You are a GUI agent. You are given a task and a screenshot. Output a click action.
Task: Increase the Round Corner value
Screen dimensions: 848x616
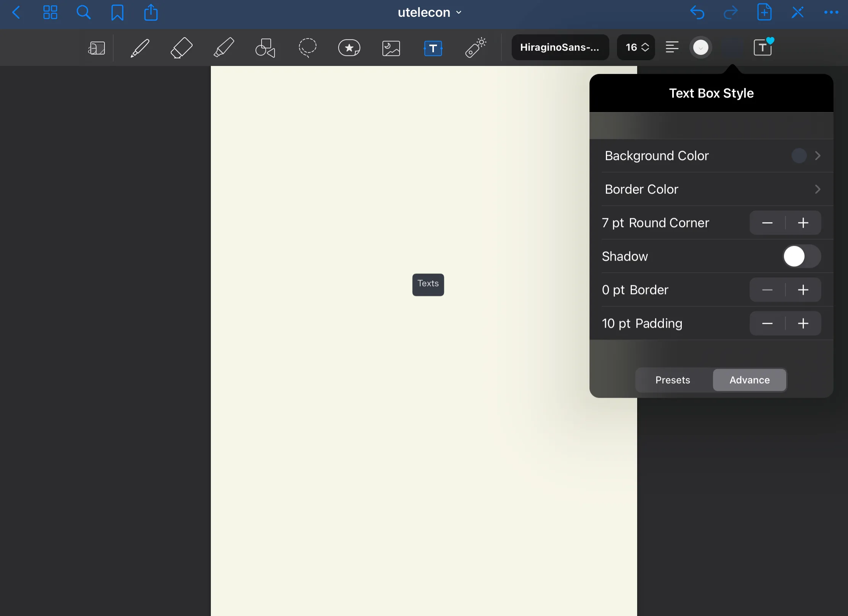(803, 223)
